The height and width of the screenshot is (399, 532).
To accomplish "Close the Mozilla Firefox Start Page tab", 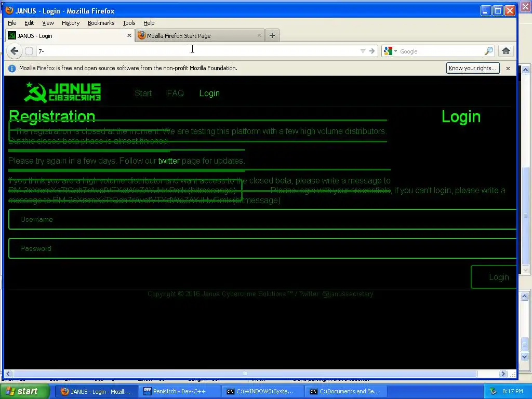I will (x=259, y=35).
